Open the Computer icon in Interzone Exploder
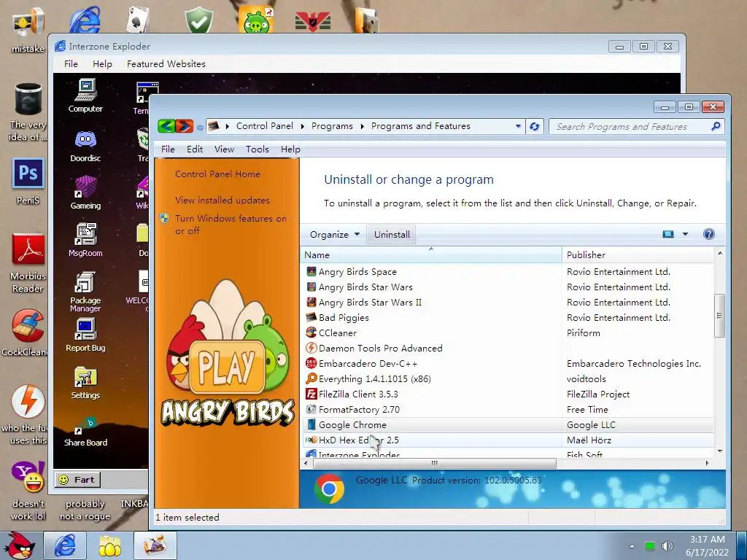Image resolution: width=747 pixels, height=560 pixels. (86, 96)
